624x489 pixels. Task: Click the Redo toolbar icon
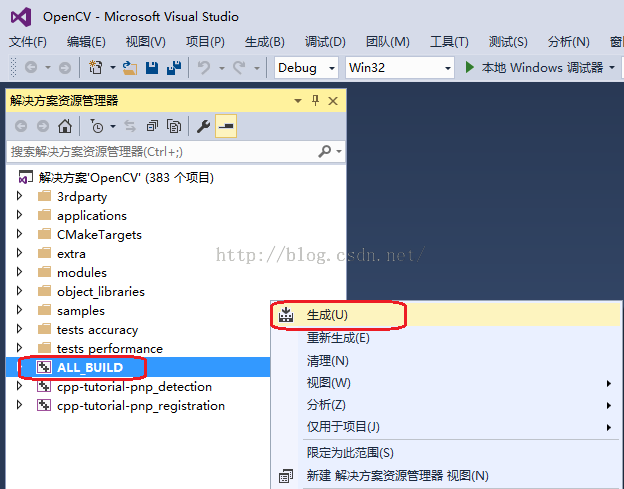[x=239, y=68]
